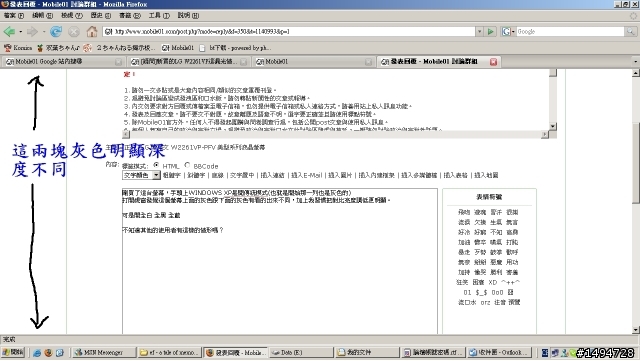Close the LG W2261VP tab via its X

pos(243,62)
